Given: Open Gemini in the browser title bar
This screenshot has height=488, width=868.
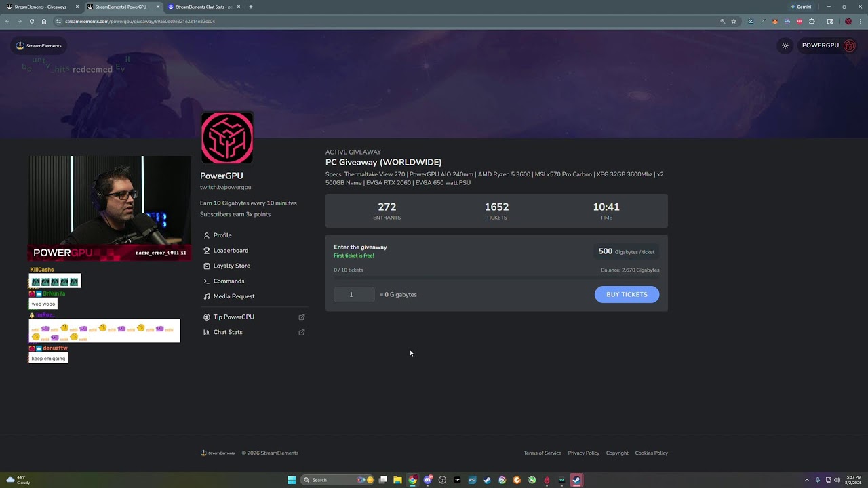Looking at the screenshot, I should 801,7.
